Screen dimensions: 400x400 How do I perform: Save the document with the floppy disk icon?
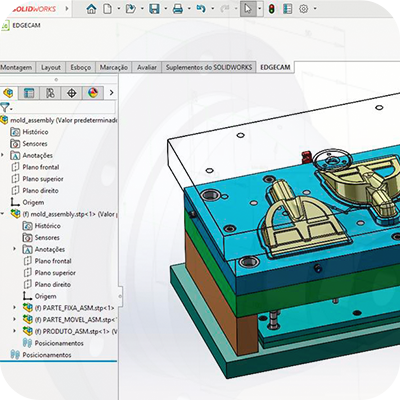coord(154,9)
